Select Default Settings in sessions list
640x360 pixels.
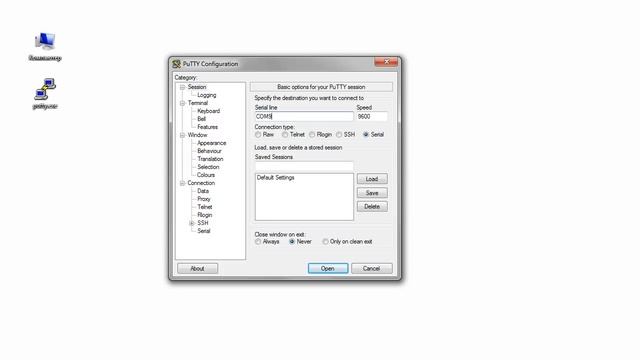click(276, 178)
